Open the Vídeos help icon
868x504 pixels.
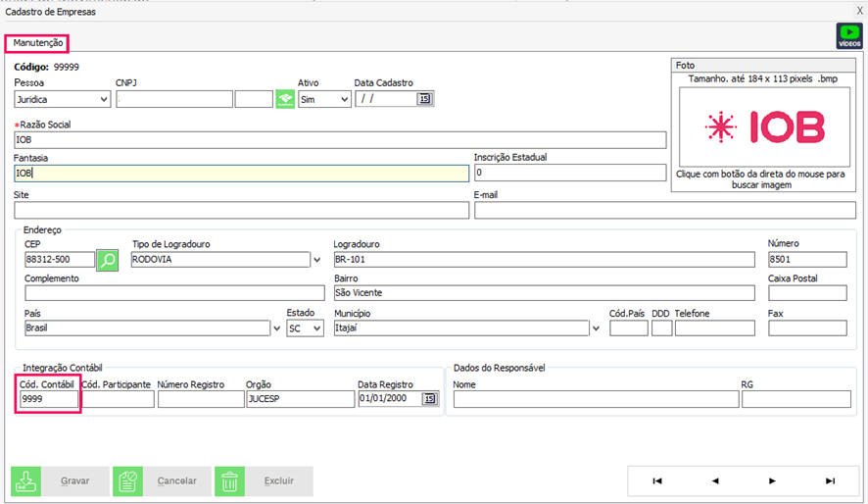[x=848, y=36]
